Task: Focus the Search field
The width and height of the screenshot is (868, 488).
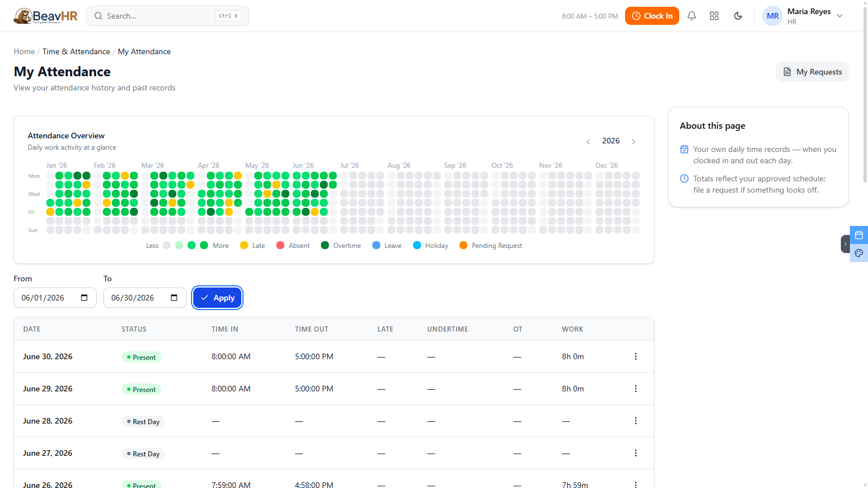Action: click(168, 16)
